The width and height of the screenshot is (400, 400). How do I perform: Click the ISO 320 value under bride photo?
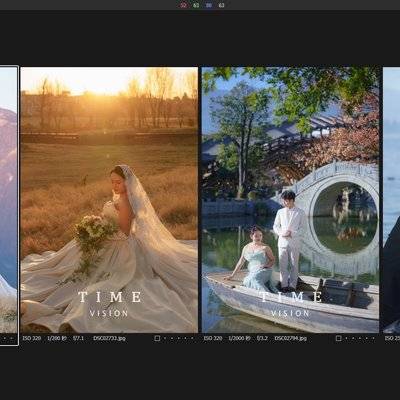coord(32,338)
